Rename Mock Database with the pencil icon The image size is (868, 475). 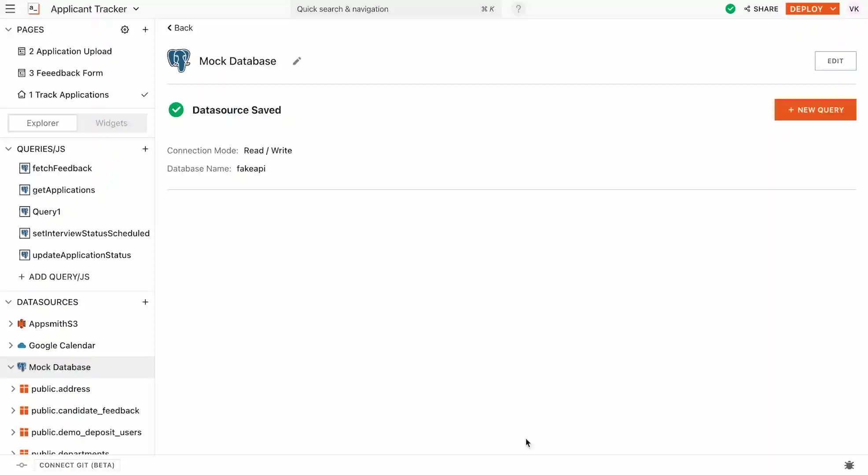click(x=297, y=61)
